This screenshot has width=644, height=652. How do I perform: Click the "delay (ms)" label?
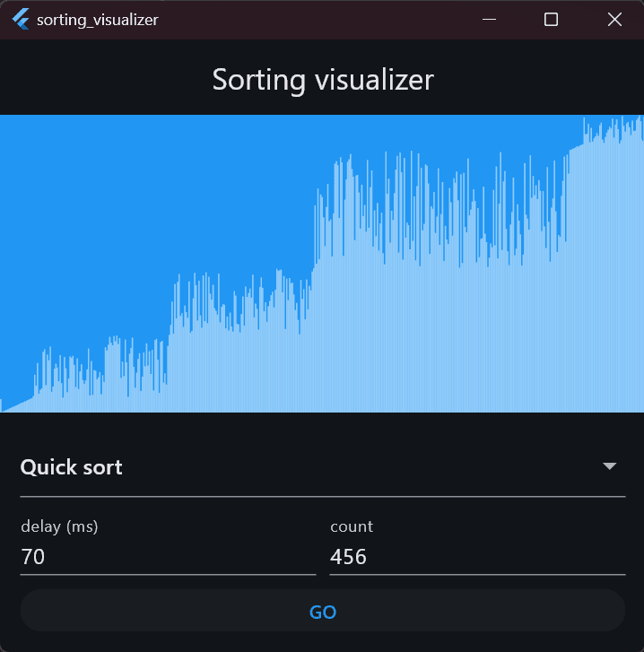[x=59, y=526]
